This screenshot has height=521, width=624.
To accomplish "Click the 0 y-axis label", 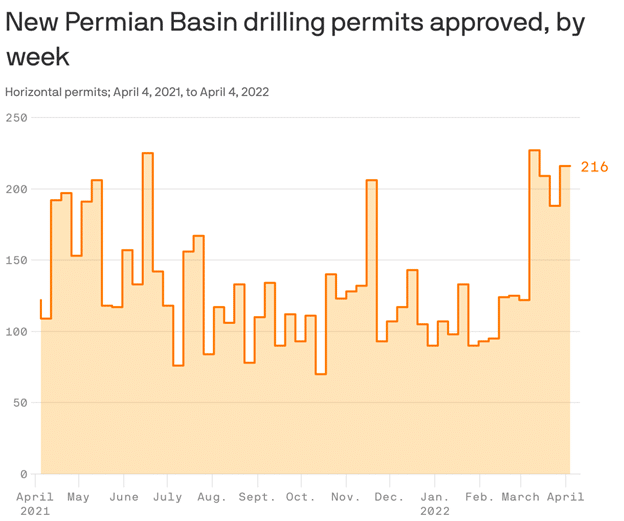I will tap(24, 474).
